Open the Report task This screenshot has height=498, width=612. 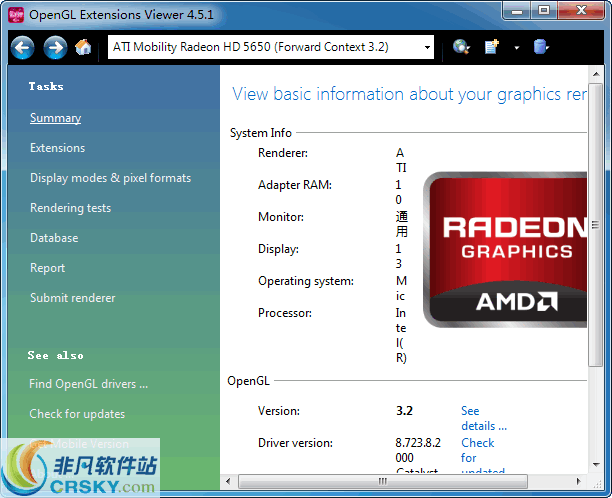coord(47,268)
